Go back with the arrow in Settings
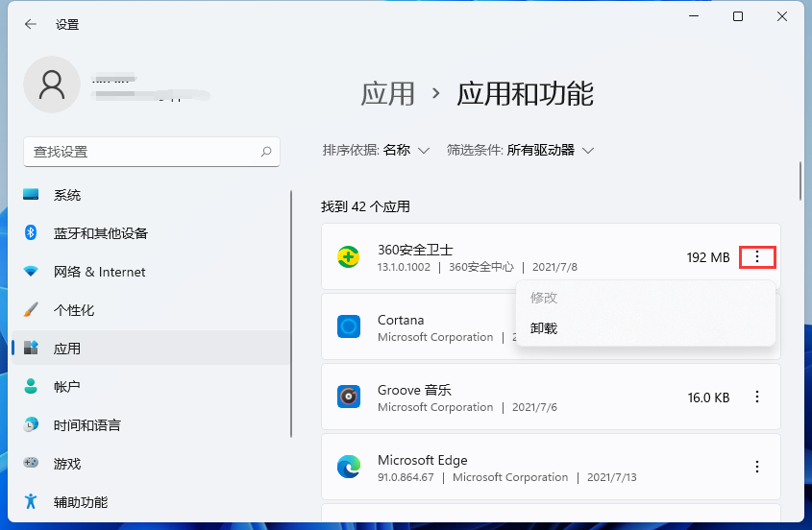The width and height of the screenshot is (812, 530). tap(31, 24)
